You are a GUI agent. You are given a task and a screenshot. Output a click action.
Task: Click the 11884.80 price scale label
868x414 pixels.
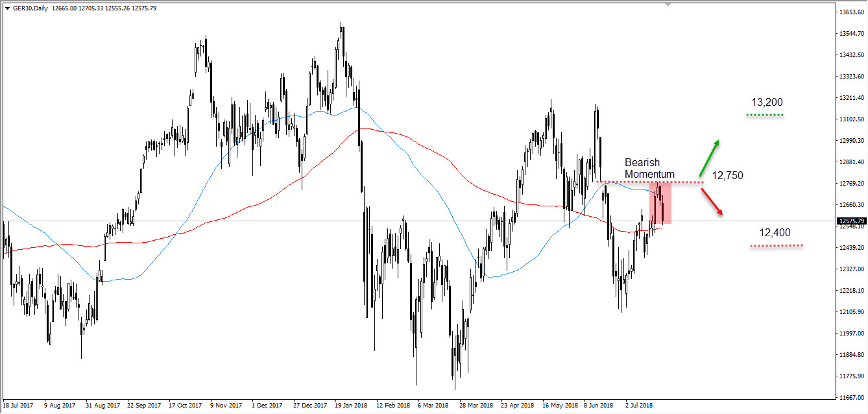[x=852, y=354]
